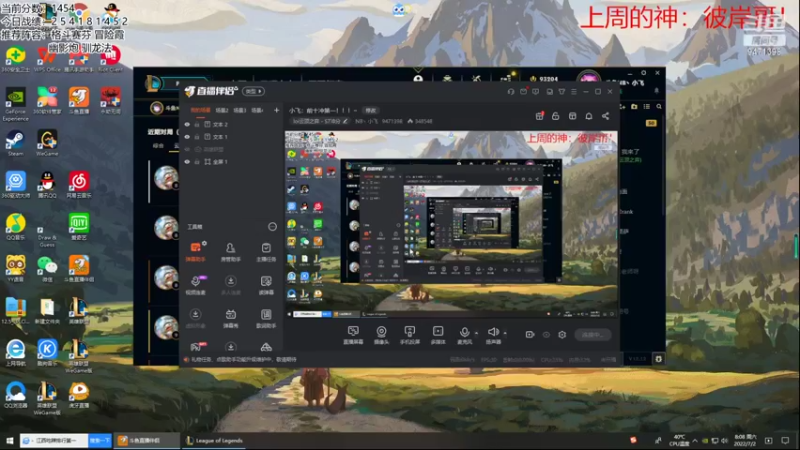Collapse the 工具箱 toolbox panel
This screenshot has height=450, width=800.
tap(272, 227)
